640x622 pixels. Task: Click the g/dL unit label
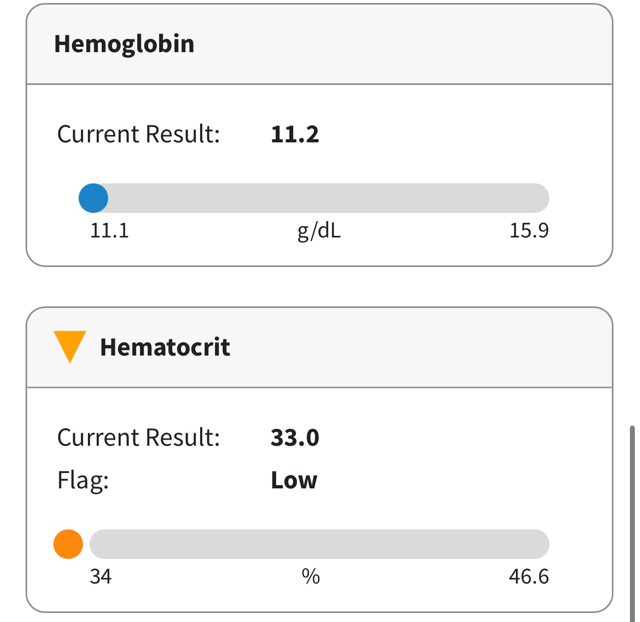point(319,231)
